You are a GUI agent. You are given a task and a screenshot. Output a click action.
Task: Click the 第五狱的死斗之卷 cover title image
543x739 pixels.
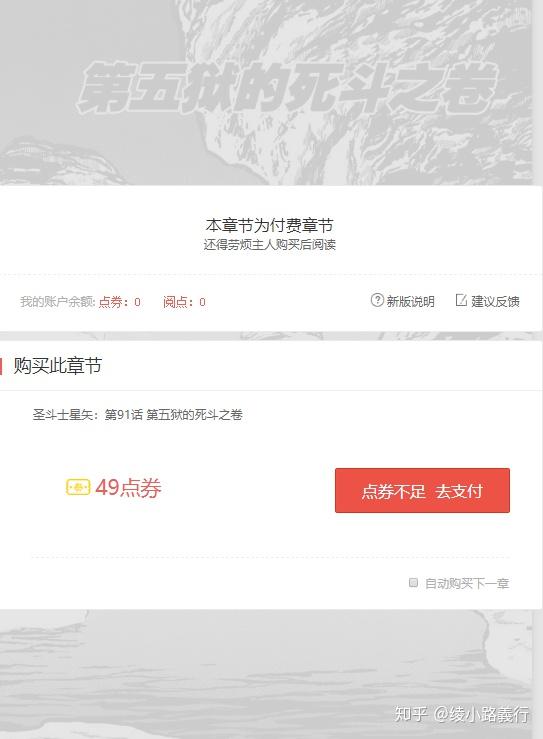tap(287, 89)
